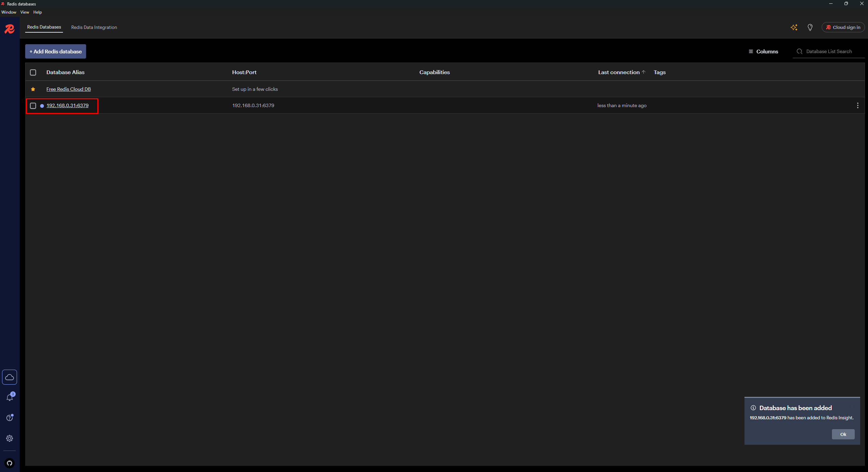Click Cloud sign in button
The height and width of the screenshot is (472, 868).
[843, 28]
